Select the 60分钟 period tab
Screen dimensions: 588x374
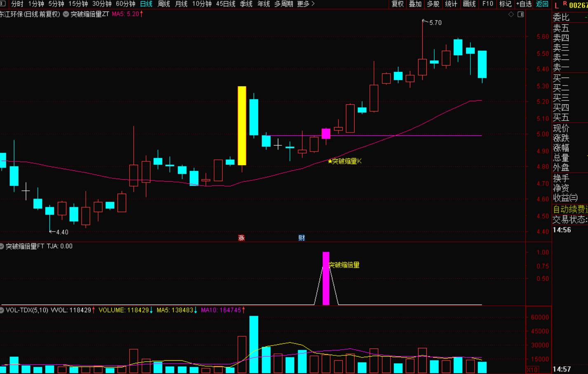(125, 4)
